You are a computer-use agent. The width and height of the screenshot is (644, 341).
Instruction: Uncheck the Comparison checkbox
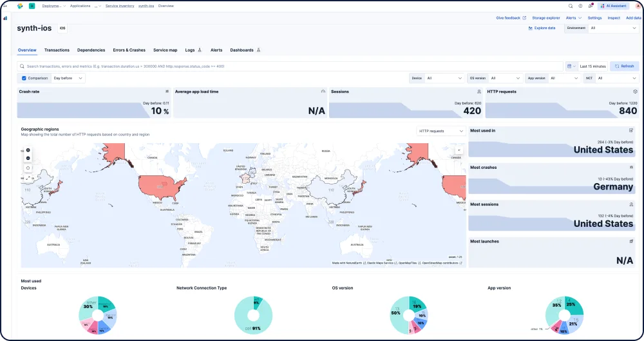coord(24,78)
